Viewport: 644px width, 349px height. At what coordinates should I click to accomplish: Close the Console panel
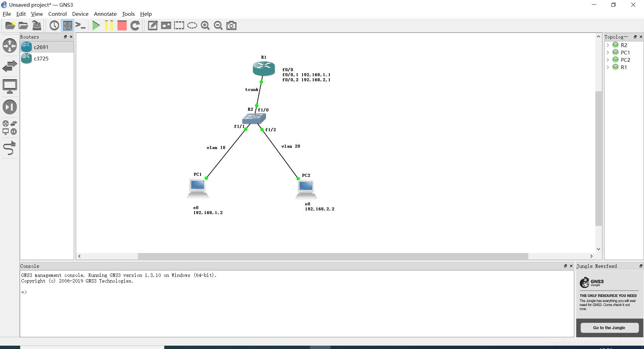(571, 266)
